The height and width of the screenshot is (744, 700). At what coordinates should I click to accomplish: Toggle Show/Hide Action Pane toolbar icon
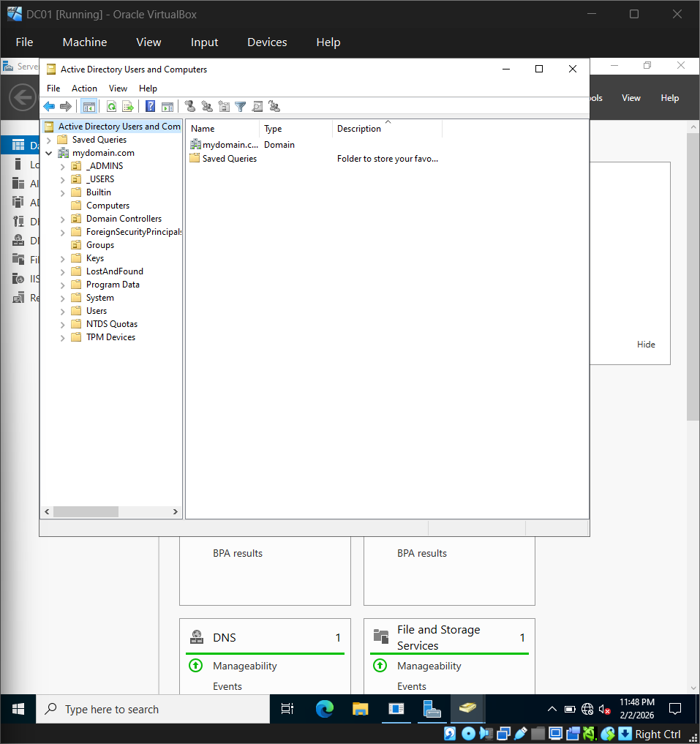[167, 107]
